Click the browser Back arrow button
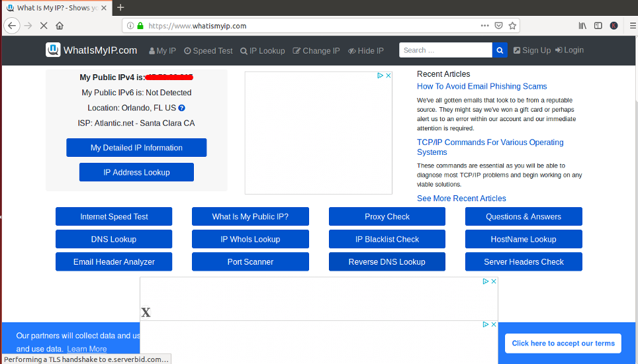This screenshot has height=364, width=638. pyautogui.click(x=12, y=26)
